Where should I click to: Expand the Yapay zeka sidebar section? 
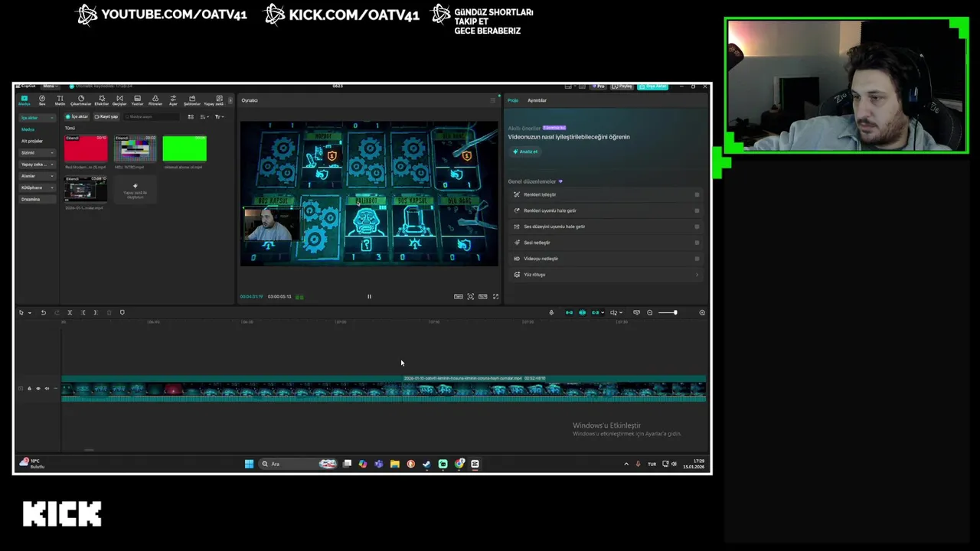38,165
